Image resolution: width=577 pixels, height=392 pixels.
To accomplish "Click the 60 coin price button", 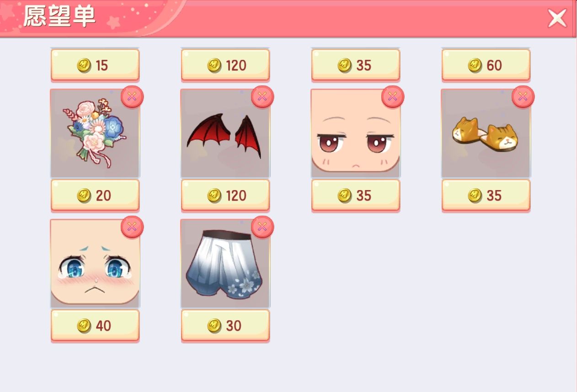I will 486,65.
